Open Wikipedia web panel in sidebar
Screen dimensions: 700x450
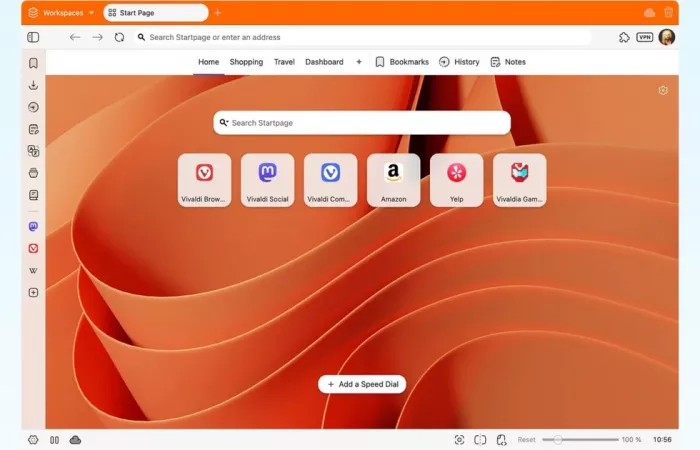33,271
